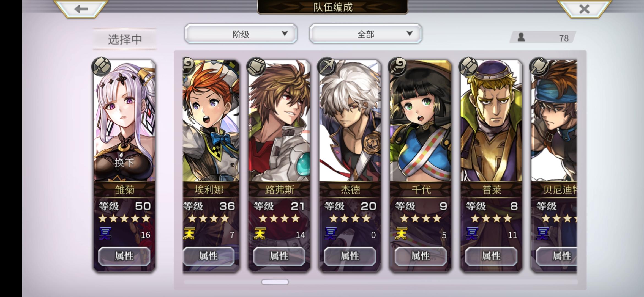Click the spear class icon on 杰德 card
The height and width of the screenshot is (297, 644).
tap(327, 67)
